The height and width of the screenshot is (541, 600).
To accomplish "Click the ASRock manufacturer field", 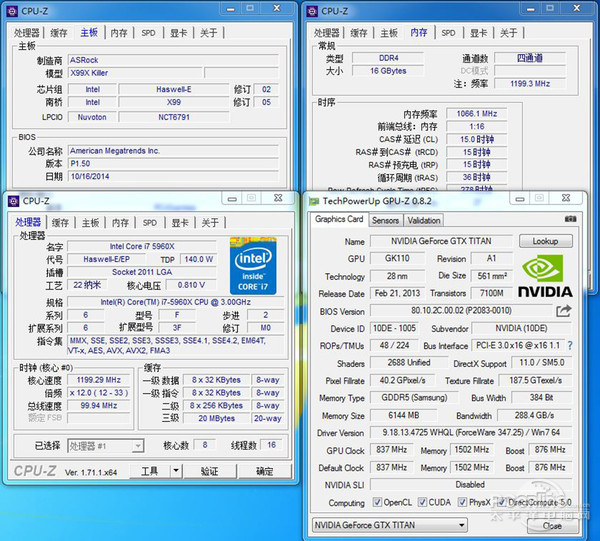I will tap(173, 60).
